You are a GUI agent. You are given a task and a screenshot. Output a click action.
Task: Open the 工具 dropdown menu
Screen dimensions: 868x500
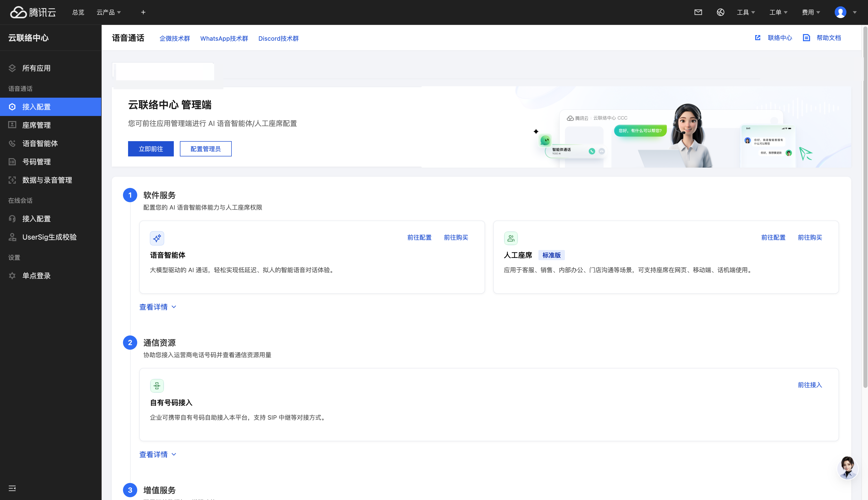click(746, 12)
